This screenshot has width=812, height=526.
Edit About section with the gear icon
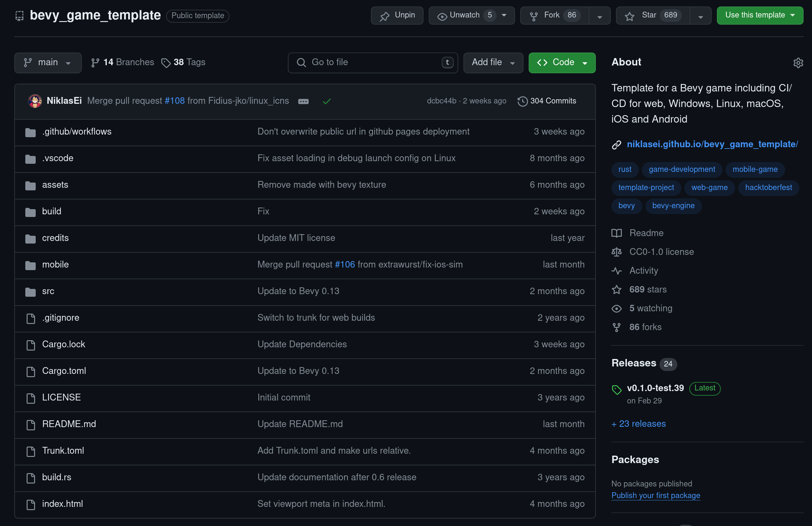tap(798, 63)
